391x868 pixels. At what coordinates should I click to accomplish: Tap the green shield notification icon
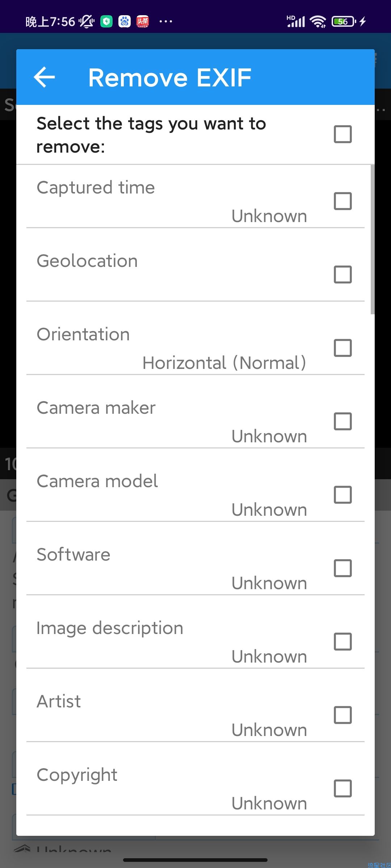point(106,22)
